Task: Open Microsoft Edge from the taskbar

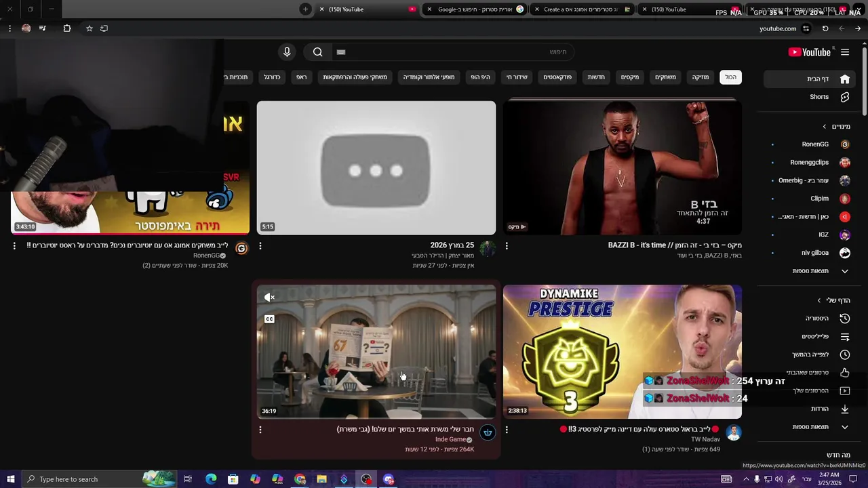Action: point(211,479)
